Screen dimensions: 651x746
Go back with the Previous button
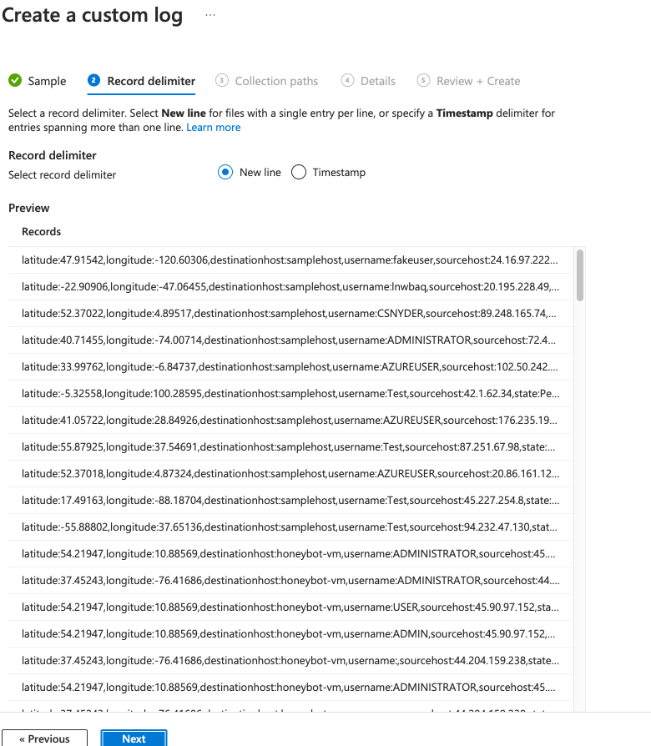(44, 739)
